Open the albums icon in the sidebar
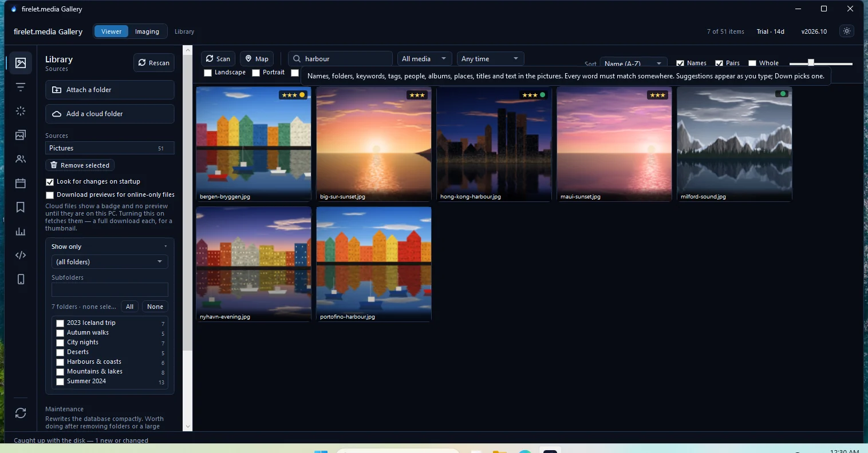 point(21,135)
